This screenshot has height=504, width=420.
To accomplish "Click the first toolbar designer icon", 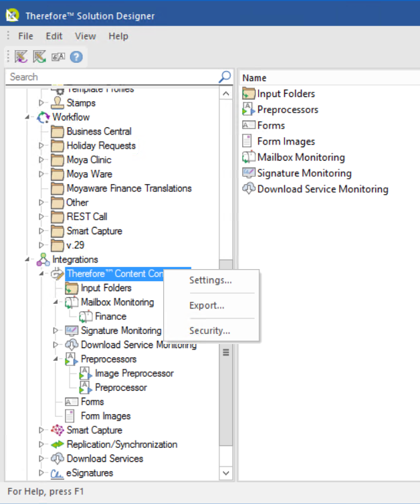I will coord(21,57).
